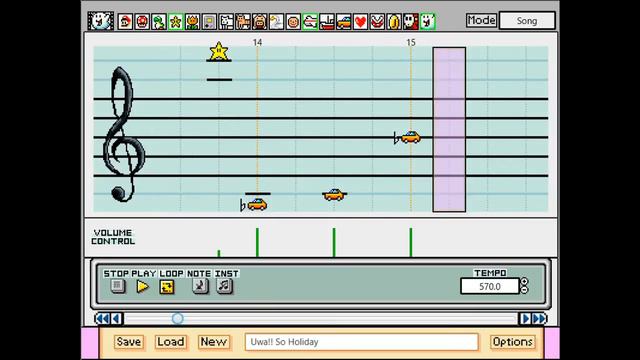The width and height of the screenshot is (640, 360).
Task: Click the Load button
Action: point(171,342)
